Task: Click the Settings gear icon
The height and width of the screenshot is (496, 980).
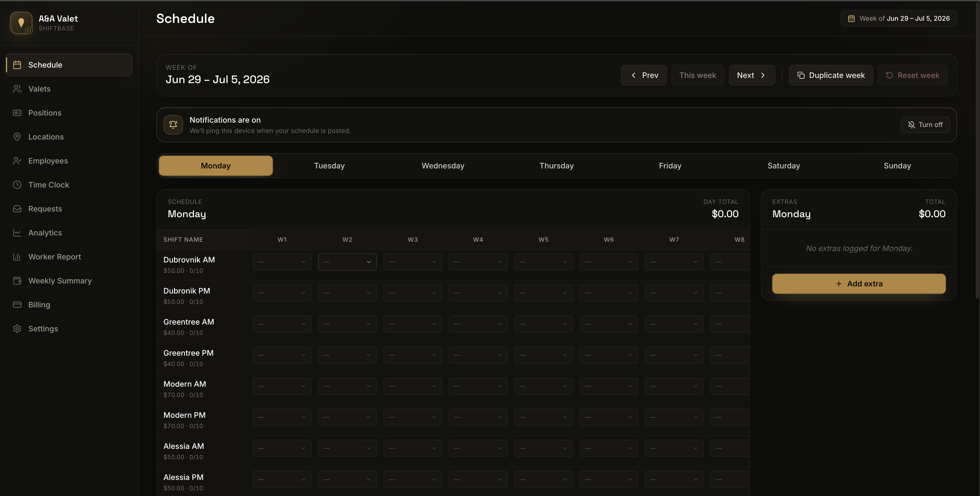Action: (x=17, y=328)
